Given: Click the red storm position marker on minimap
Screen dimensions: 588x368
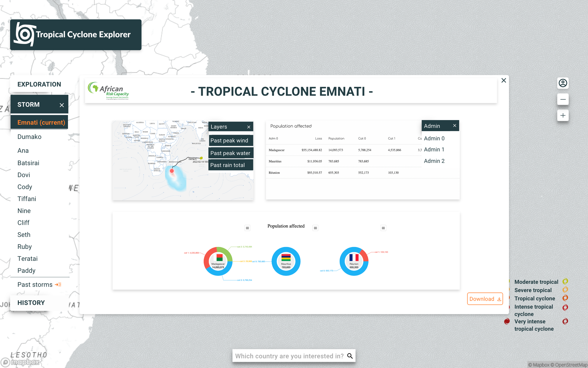Looking at the screenshot, I should [x=172, y=171].
